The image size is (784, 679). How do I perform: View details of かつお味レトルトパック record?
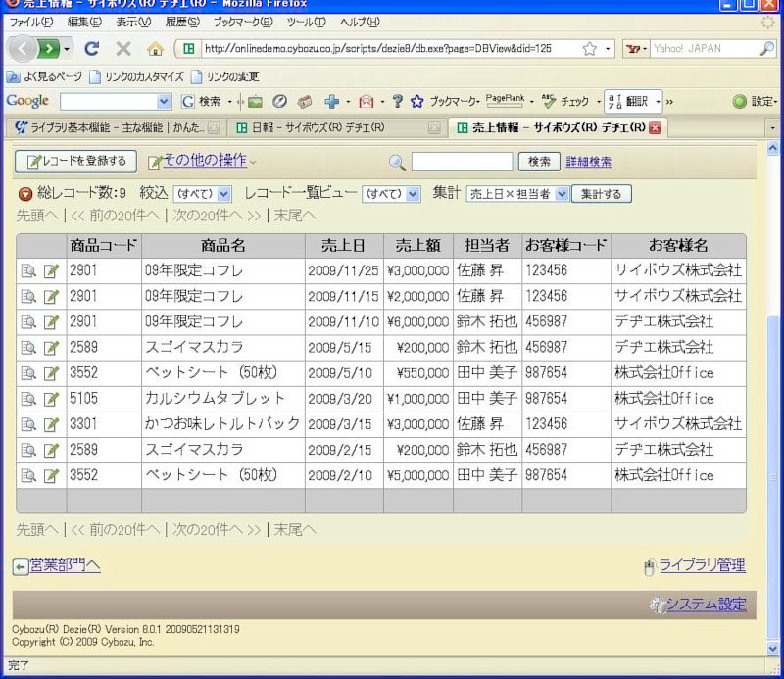pos(28,424)
